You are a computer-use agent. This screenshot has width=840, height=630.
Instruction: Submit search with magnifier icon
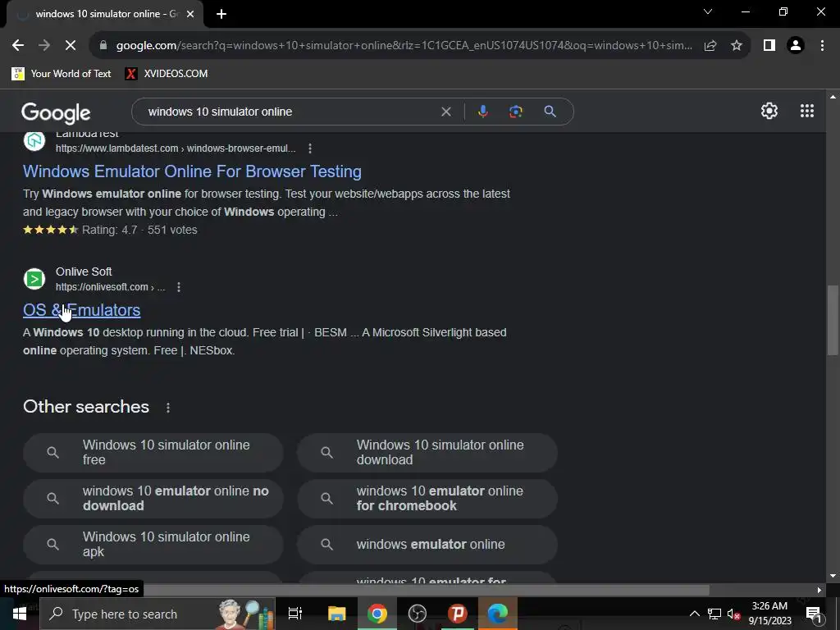coord(550,112)
